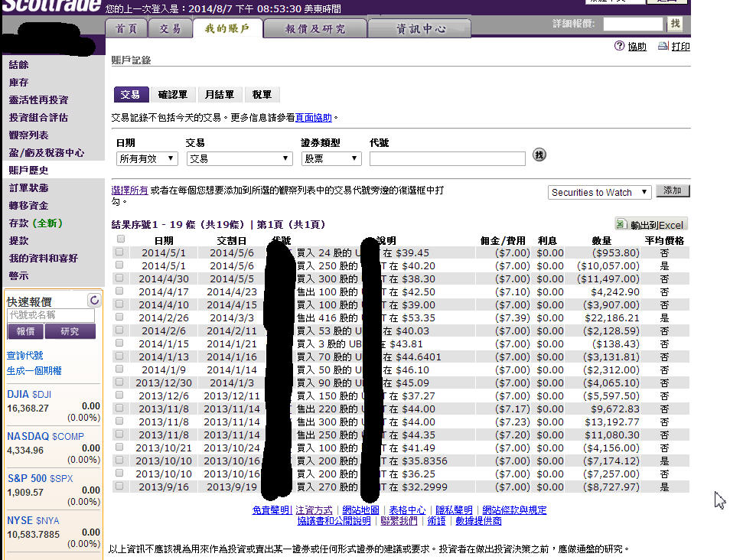Viewport: 730px width, 560px height.
Task: Click the 添加 button
Action: (x=673, y=190)
